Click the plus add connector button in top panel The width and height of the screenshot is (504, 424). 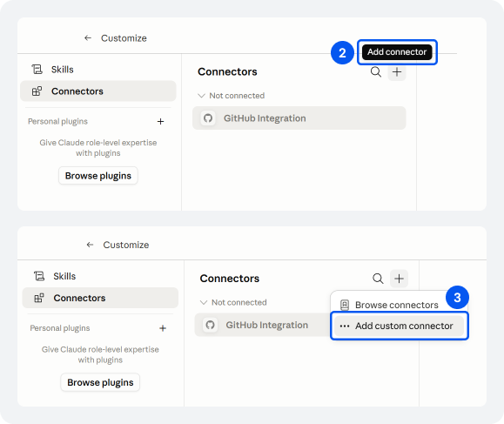pos(397,72)
